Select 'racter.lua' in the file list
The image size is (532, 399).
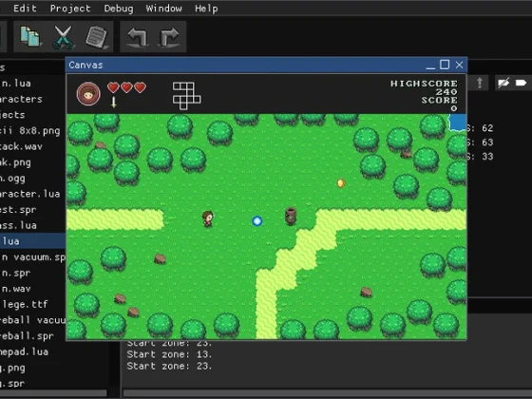29,194
